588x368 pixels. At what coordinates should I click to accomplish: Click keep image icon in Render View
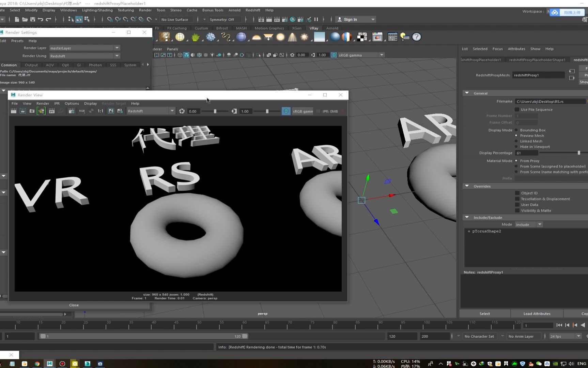(111, 111)
